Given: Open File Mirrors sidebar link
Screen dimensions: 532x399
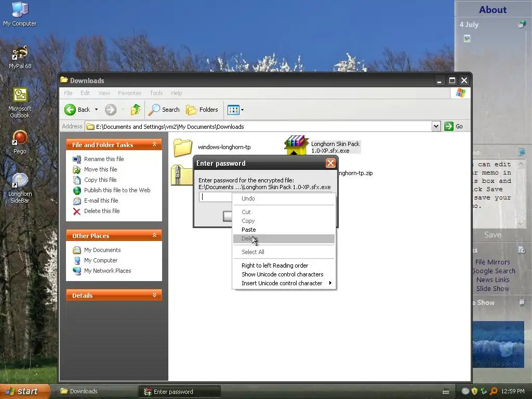Looking at the screenshot, I should click(x=493, y=262).
